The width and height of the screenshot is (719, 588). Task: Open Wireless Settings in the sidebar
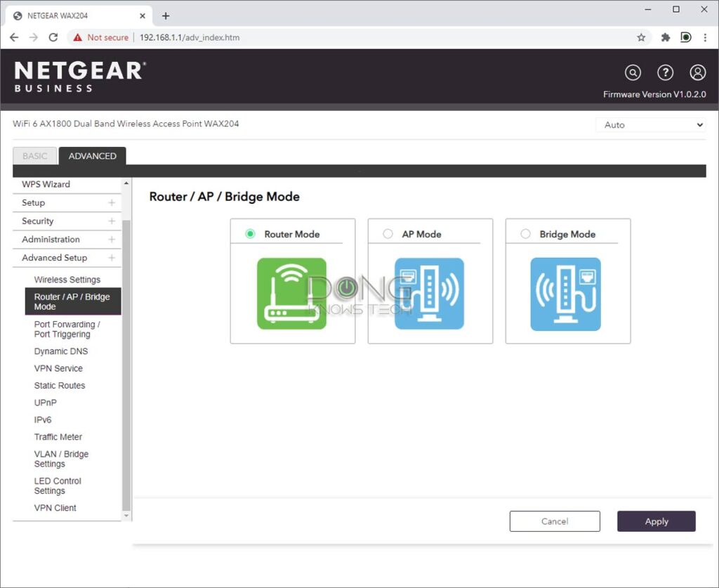pos(67,280)
